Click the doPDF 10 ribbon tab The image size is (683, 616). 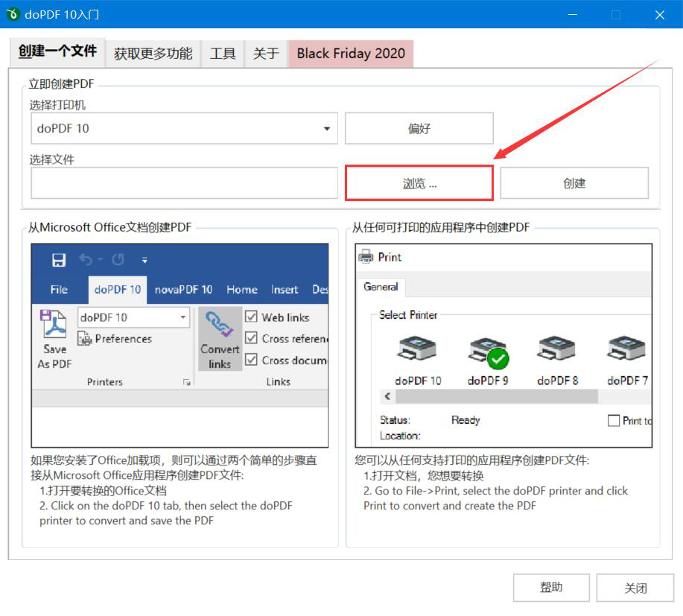tap(117, 290)
